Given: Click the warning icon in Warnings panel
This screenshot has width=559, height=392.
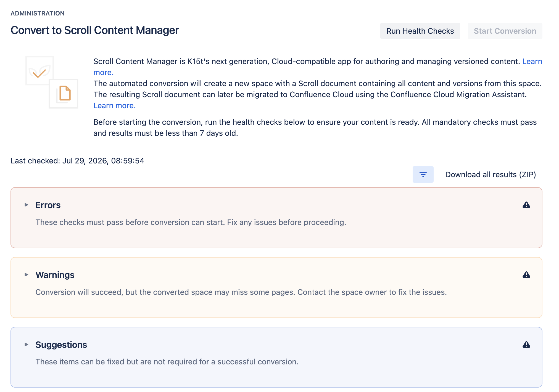Looking at the screenshot, I should click(x=526, y=275).
